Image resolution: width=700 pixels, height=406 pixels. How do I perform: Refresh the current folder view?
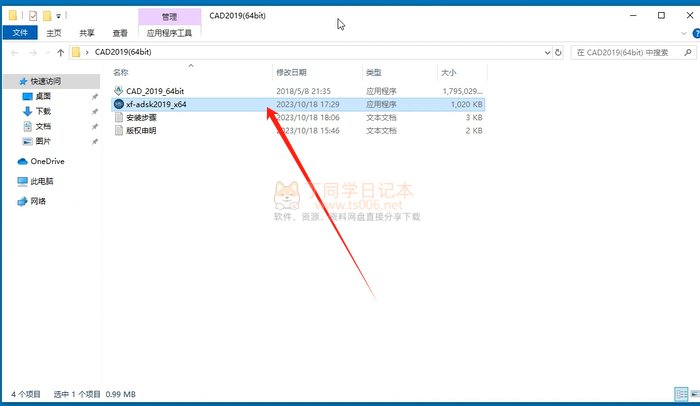click(x=558, y=52)
